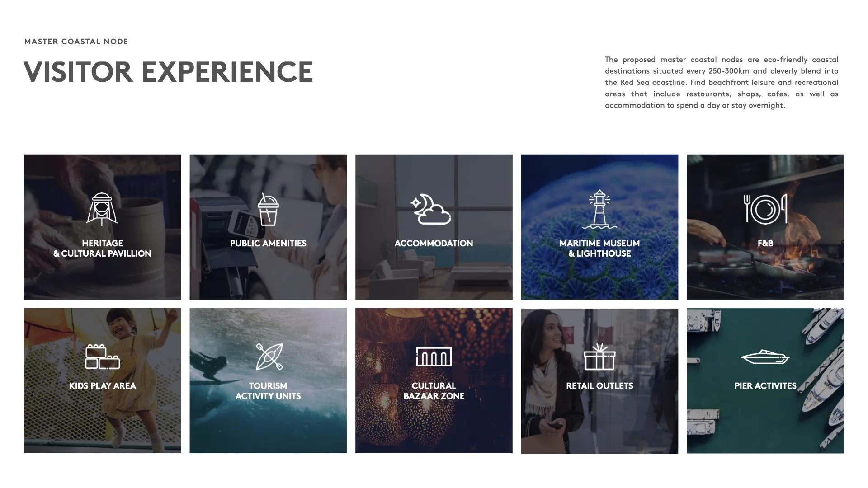The width and height of the screenshot is (868, 488).
Task: Click the lighthouse icon
Action: tap(599, 209)
